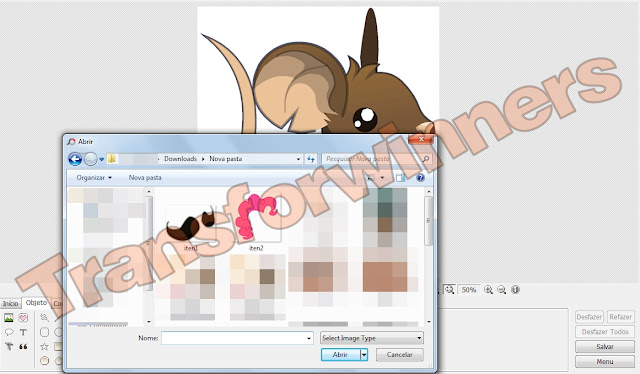Viewport: 640px width, 374px height.
Task: Select the scatter line drawing tool
Action: tap(44, 318)
